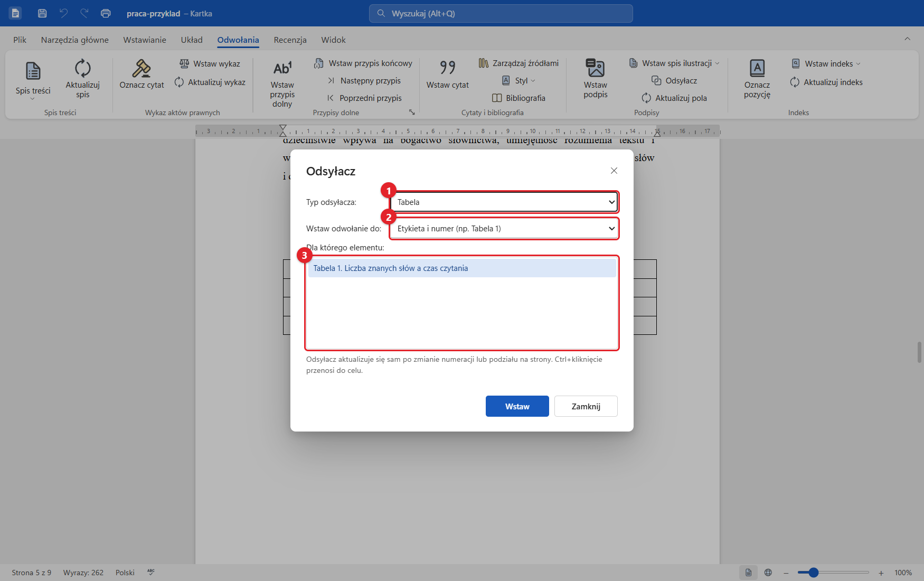Go to Następny przypis

point(364,80)
